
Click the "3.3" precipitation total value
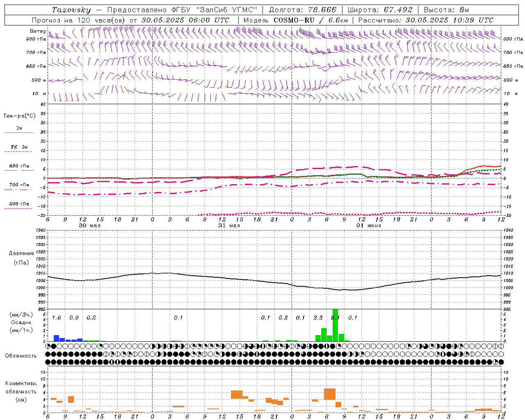tap(318, 317)
